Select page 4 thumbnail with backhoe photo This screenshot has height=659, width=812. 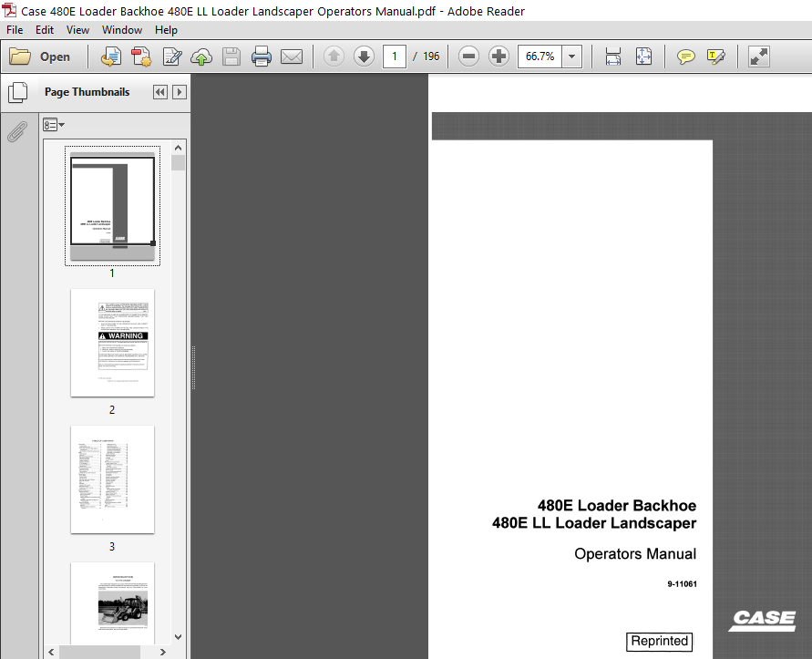pyautogui.click(x=112, y=603)
